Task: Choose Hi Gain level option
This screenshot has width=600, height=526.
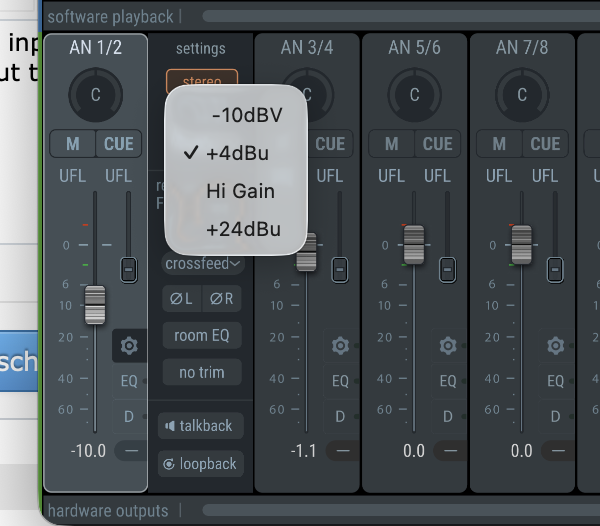Action: point(236,191)
